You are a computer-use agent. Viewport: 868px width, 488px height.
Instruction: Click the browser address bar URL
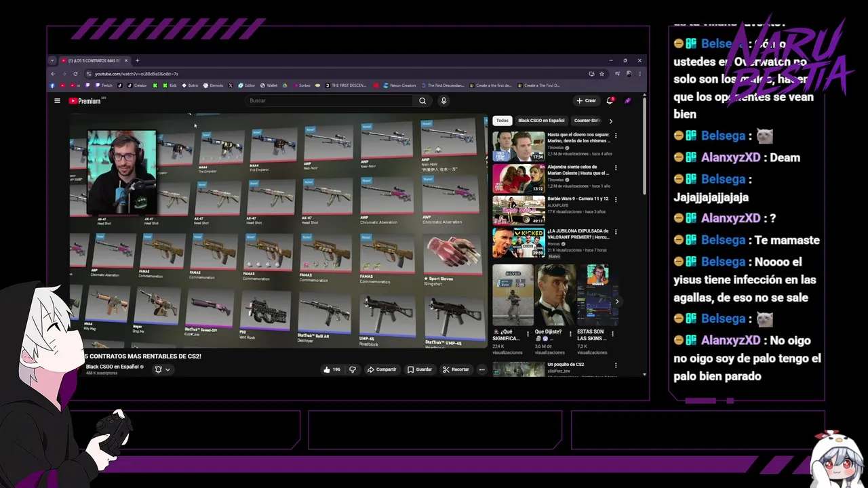(x=136, y=73)
